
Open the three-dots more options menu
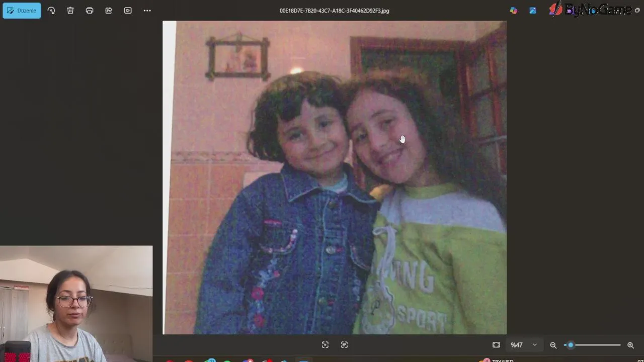(147, 11)
